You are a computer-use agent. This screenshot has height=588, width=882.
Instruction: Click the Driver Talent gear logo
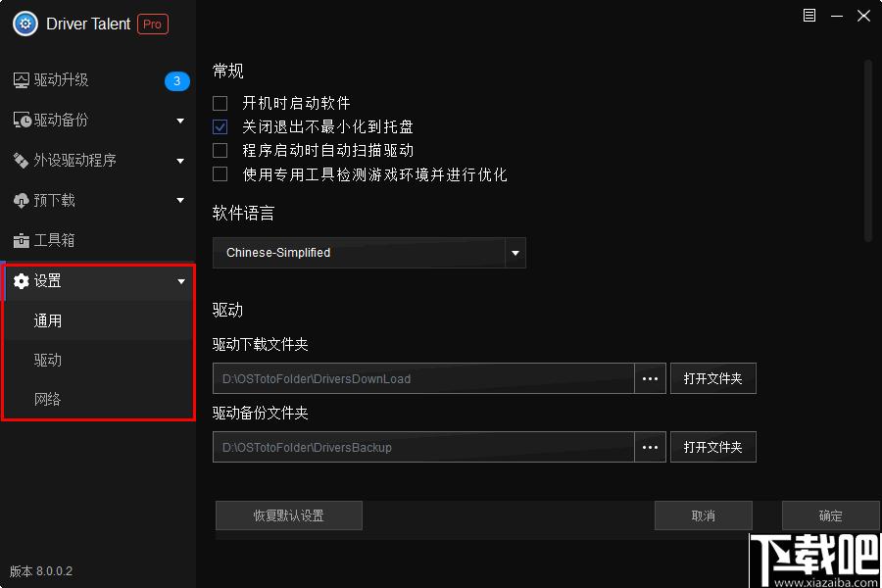(x=25, y=24)
